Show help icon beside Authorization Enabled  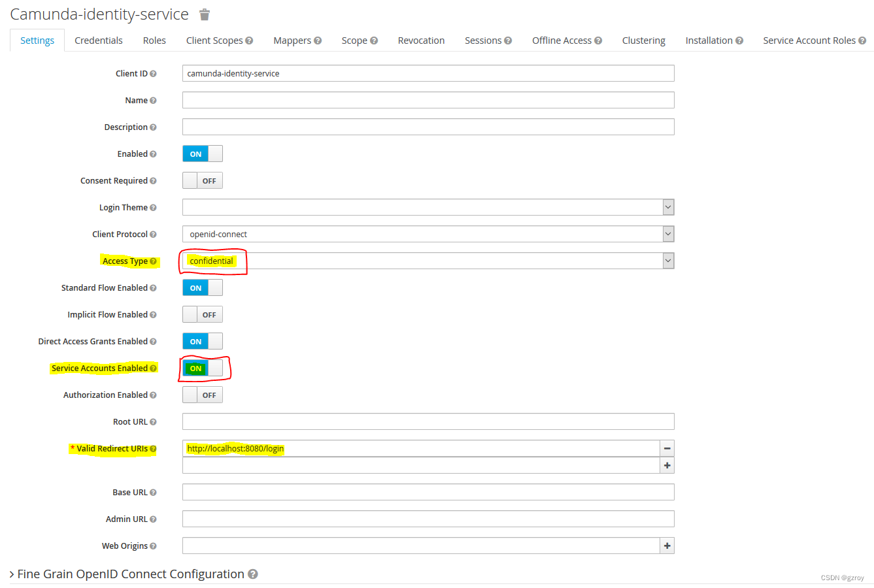[153, 395]
